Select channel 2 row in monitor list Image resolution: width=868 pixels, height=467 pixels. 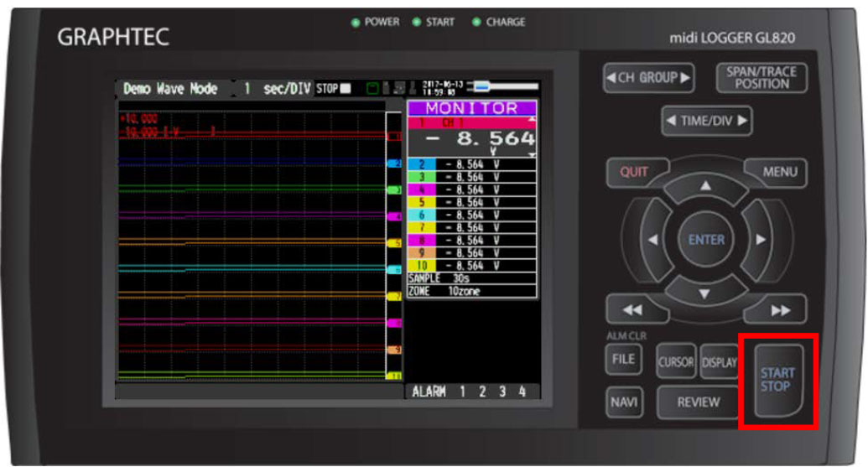pos(471,164)
